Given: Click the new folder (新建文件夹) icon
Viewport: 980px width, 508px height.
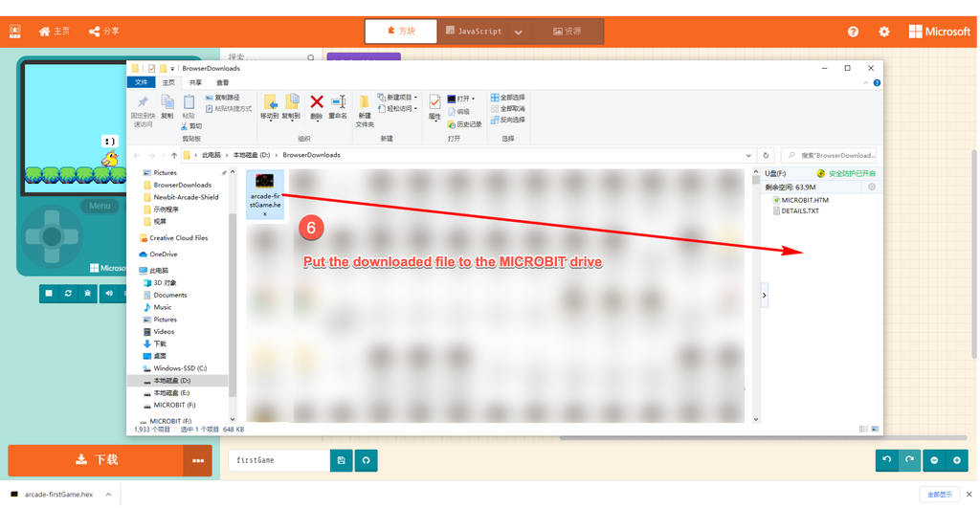Looking at the screenshot, I should [x=365, y=107].
